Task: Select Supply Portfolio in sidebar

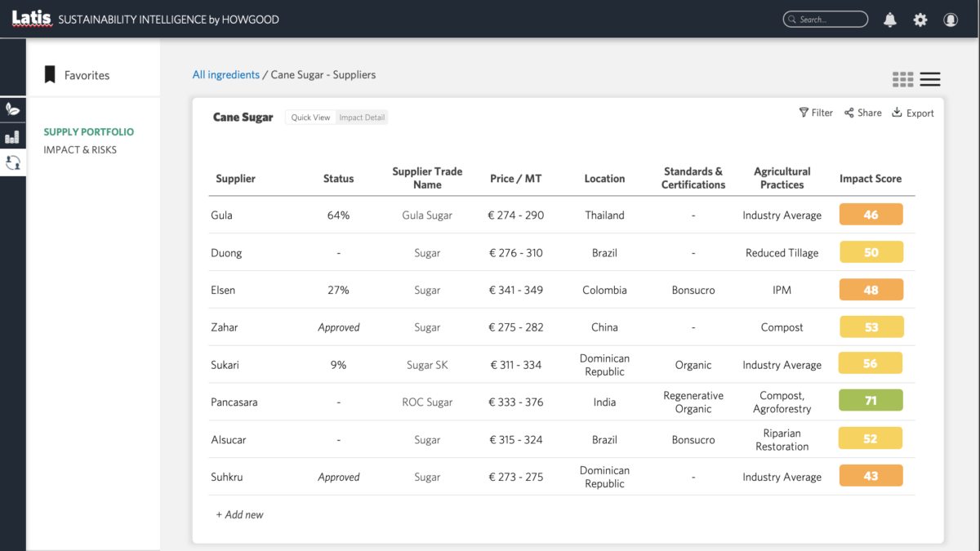Action: (88, 132)
